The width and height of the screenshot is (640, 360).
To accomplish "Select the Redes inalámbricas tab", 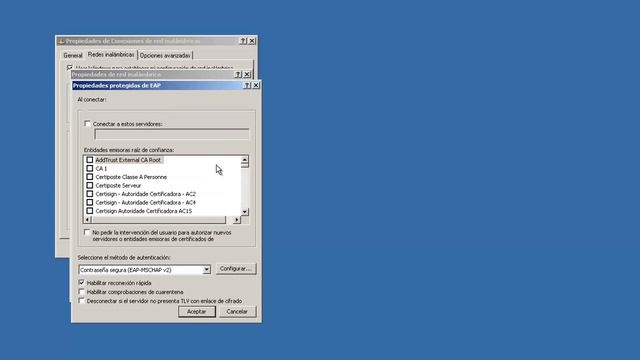I will coord(111,54).
